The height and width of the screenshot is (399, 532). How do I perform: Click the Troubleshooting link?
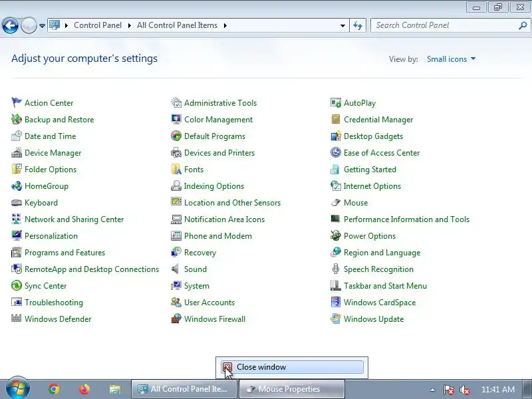[x=54, y=303]
